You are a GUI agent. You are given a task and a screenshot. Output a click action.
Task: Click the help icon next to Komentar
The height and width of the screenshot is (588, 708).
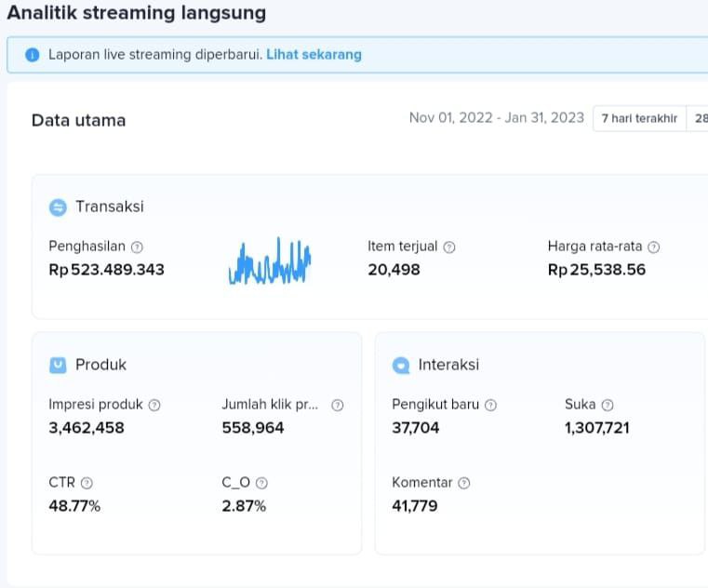pos(464,483)
